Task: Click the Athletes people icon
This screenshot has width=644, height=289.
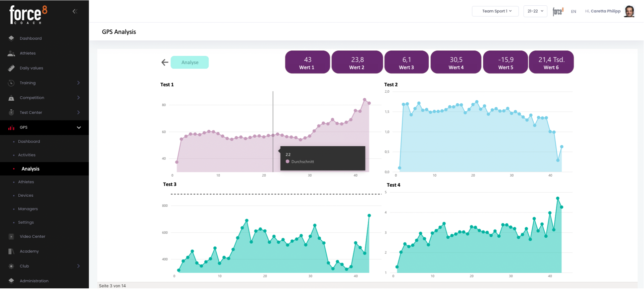Action: [11, 53]
